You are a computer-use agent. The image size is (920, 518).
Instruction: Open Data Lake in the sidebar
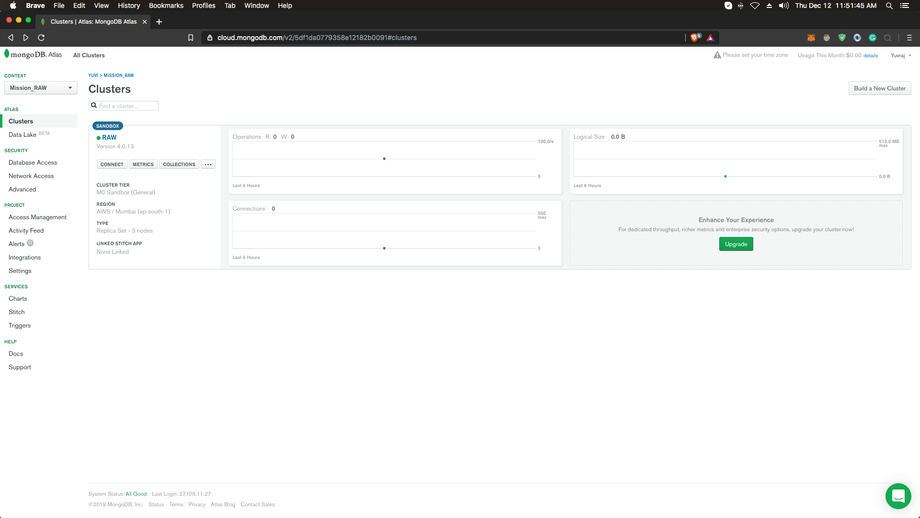pos(22,134)
